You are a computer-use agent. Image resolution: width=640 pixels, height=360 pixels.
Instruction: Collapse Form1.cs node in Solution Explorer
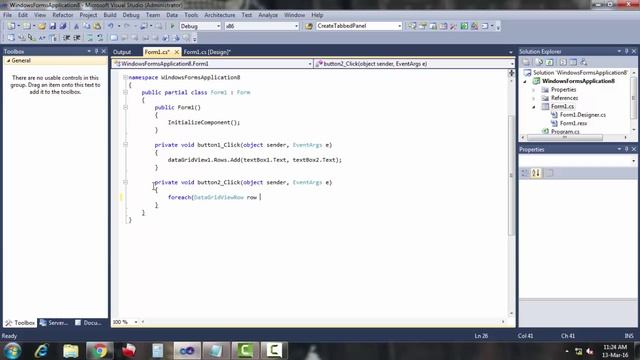pyautogui.click(x=534, y=107)
